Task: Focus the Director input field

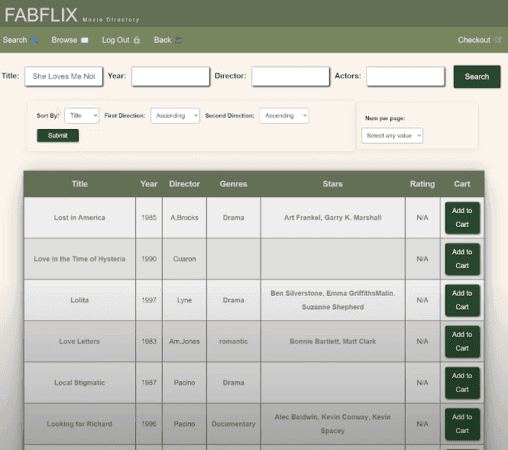Action: click(x=291, y=76)
